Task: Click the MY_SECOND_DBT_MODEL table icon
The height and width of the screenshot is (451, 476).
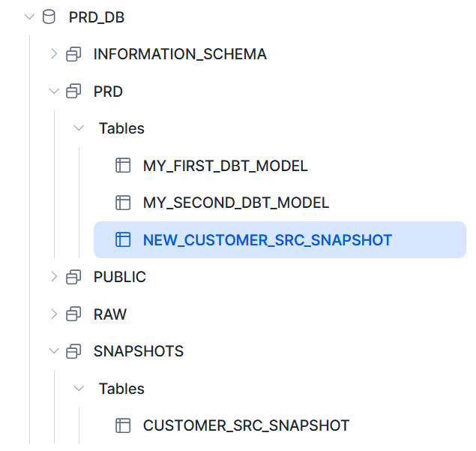Action: pyautogui.click(x=123, y=203)
